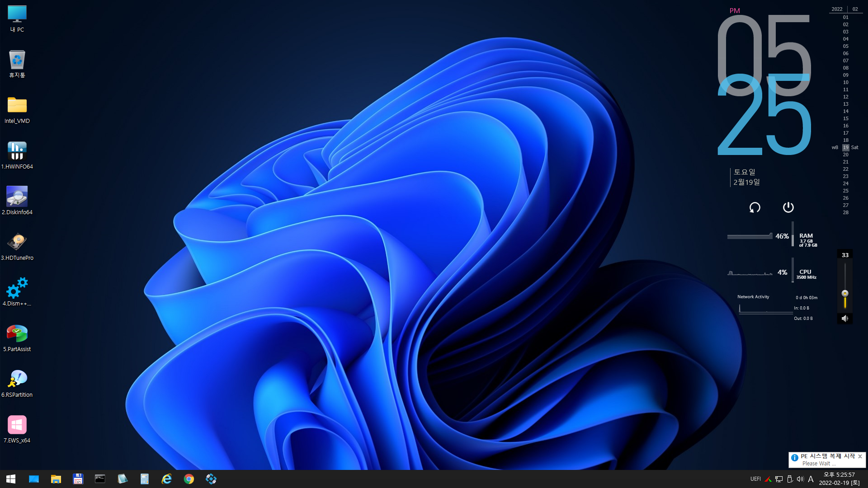Viewport: 868px width, 488px height.
Task: Launch Internet Explorer from the taskbar
Action: [167, 479]
